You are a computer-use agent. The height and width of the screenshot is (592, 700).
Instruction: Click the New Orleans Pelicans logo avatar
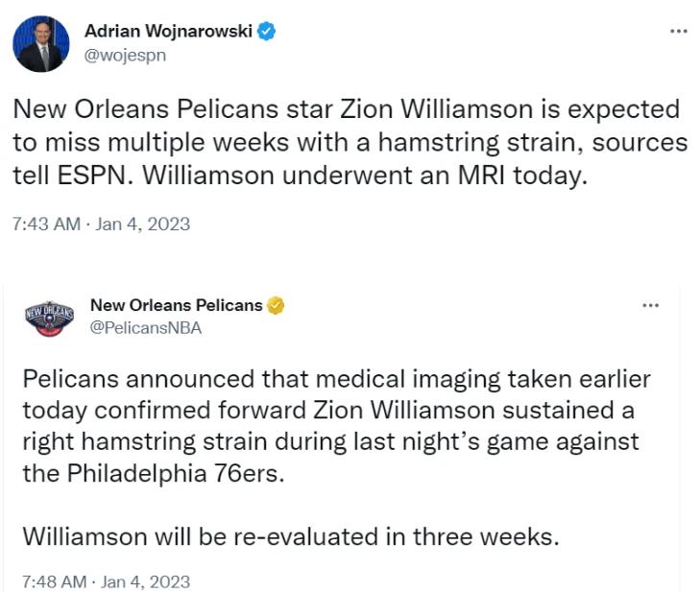(49, 319)
